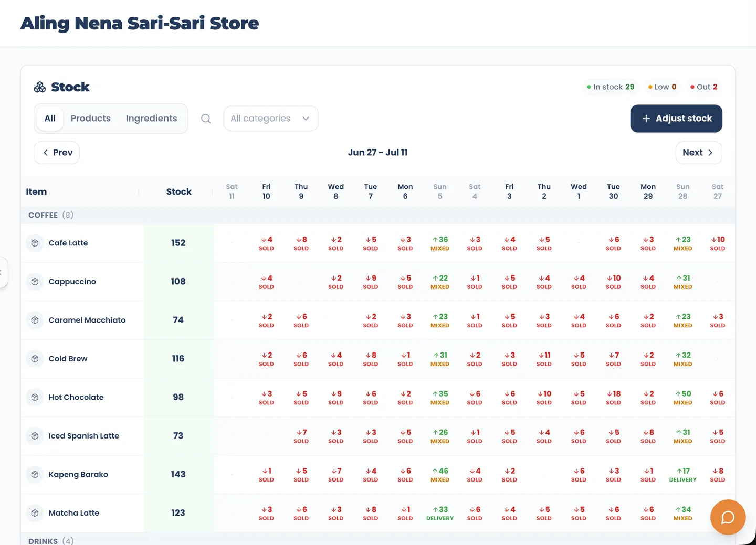Open the Matcha Latte item name
The width and height of the screenshot is (756, 545).
(74, 513)
